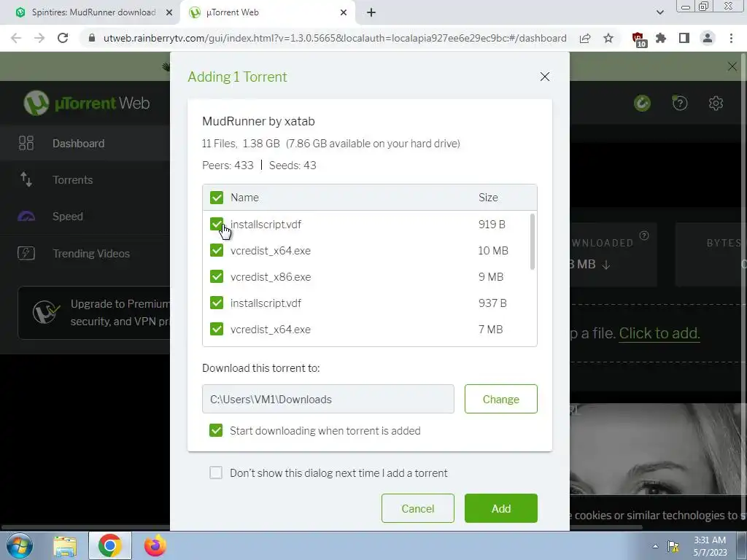The width and height of the screenshot is (747, 560).
Task: Click the Cancel button
Action: point(418,508)
